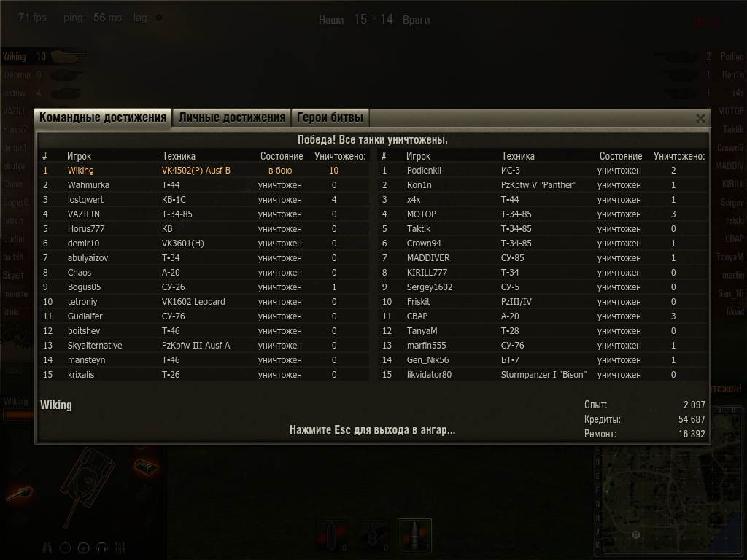Click the driver steering wheel crew icon
This screenshot has height=560, width=747.
tap(83, 548)
